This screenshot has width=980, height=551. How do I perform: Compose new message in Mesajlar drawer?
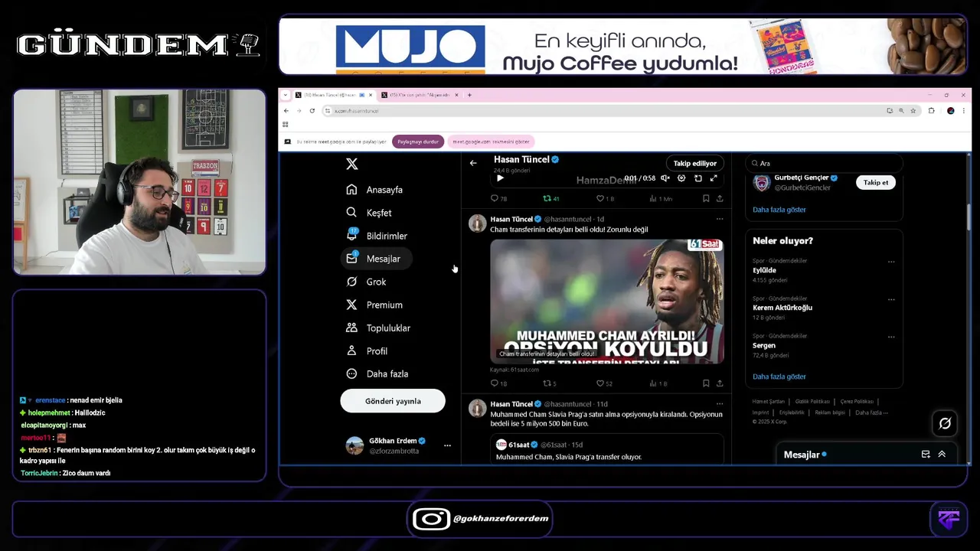pyautogui.click(x=926, y=454)
